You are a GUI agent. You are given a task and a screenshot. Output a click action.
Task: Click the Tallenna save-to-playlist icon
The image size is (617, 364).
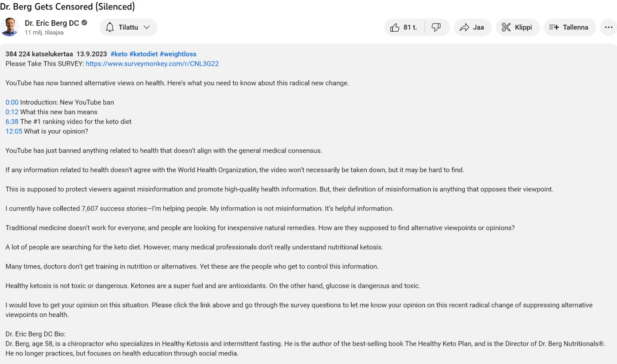click(x=554, y=28)
